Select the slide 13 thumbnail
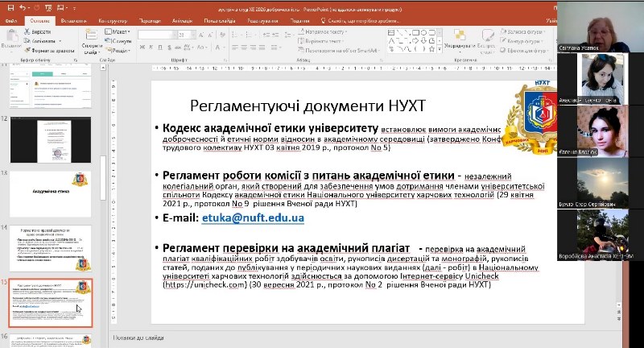 pyautogui.click(x=51, y=194)
